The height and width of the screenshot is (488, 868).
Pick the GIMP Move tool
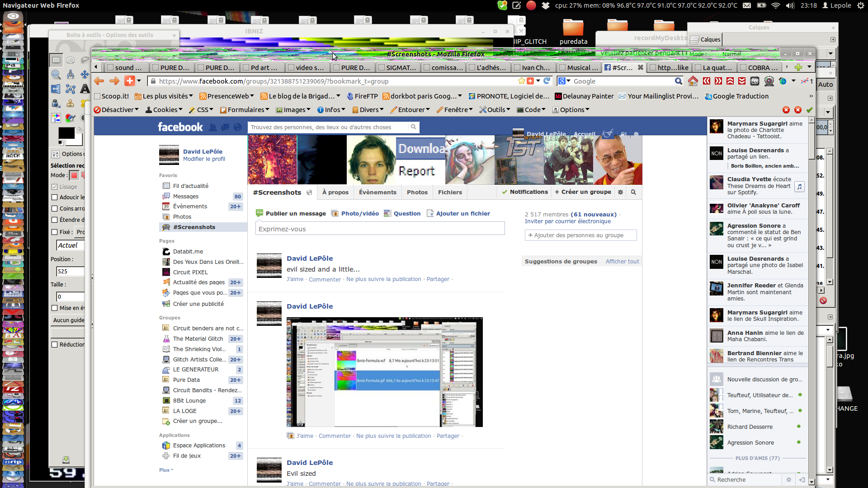tap(85, 75)
